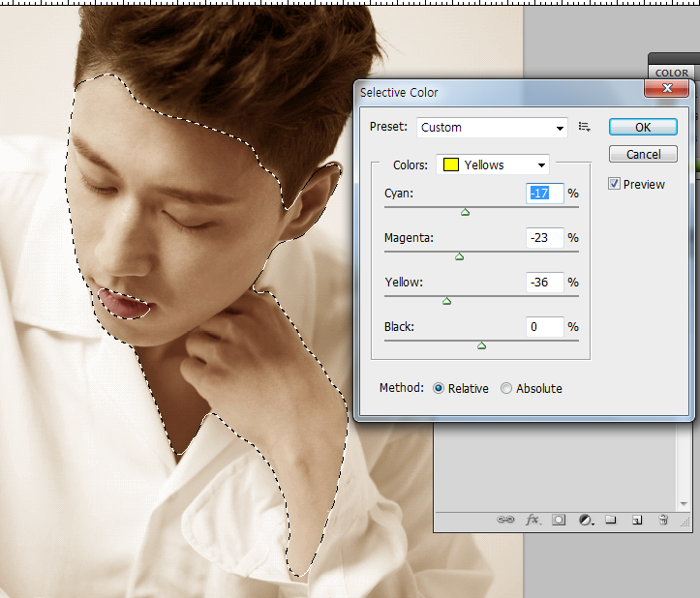Screen dimensions: 700x598
Task: Add a layer mask
Action: click(559, 520)
